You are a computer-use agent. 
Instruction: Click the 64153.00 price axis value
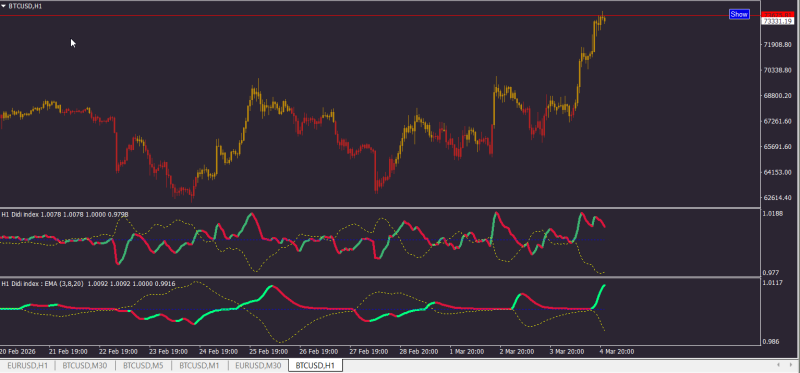tap(777, 172)
